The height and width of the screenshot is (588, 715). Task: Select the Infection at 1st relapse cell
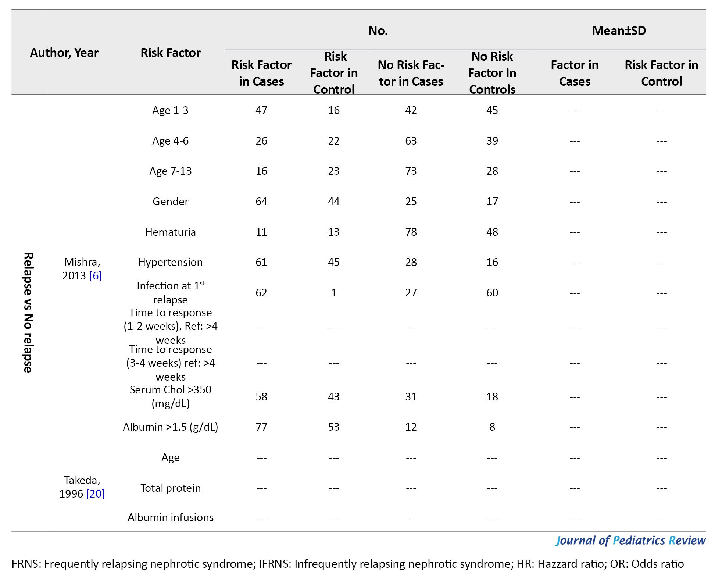[171, 292]
